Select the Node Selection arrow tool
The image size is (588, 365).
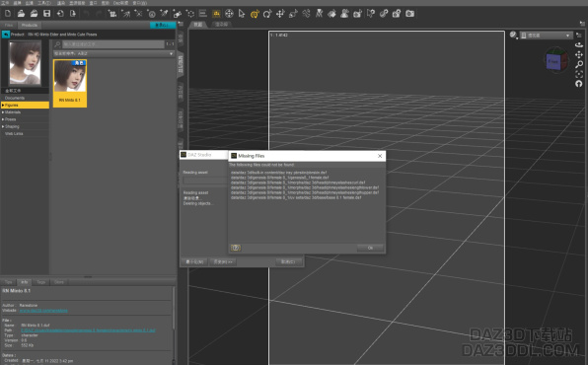[242, 14]
